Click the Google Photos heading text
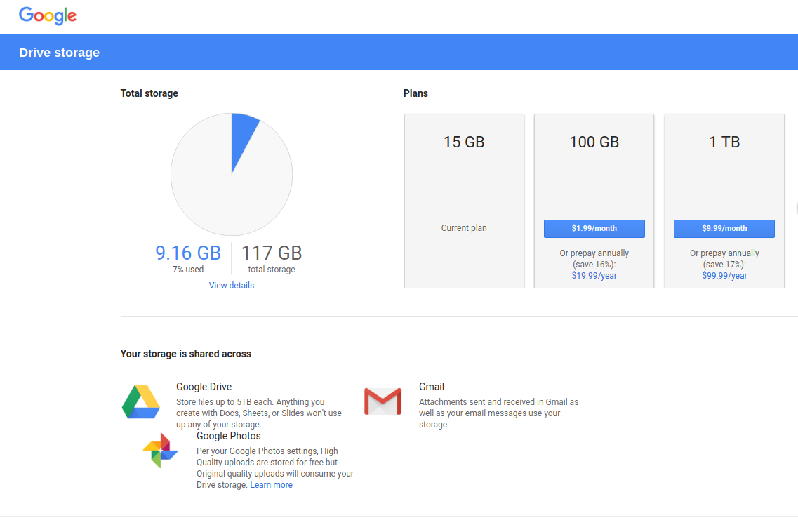Viewport: 798px width, 532px height. 229,436
